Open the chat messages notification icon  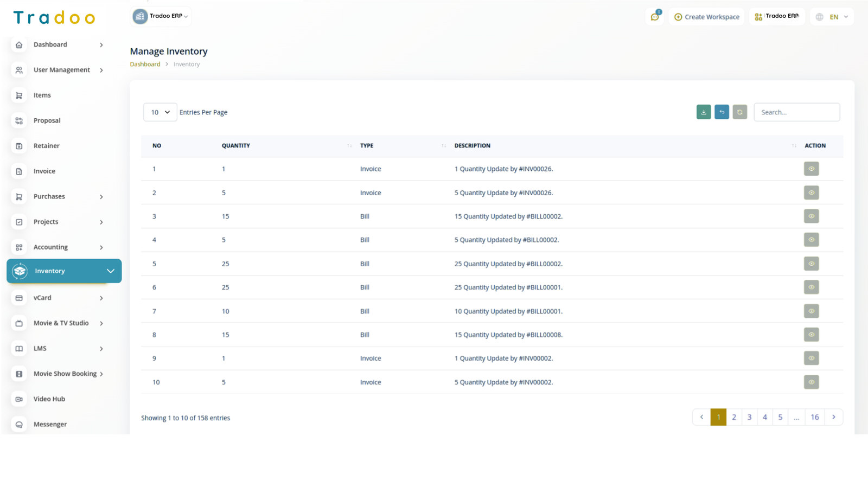[x=655, y=17]
